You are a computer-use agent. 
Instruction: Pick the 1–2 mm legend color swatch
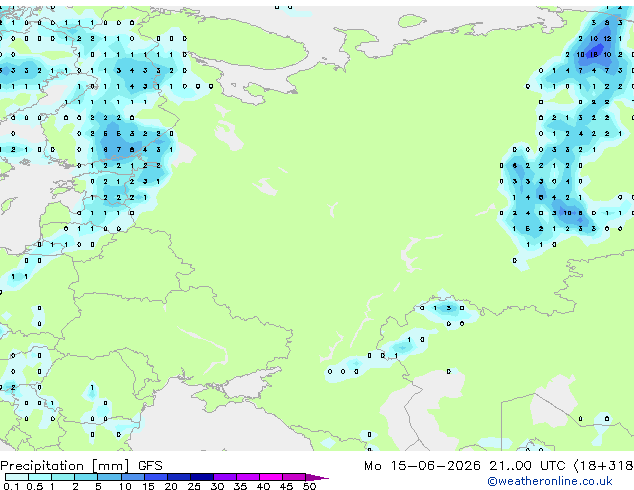coord(63,477)
